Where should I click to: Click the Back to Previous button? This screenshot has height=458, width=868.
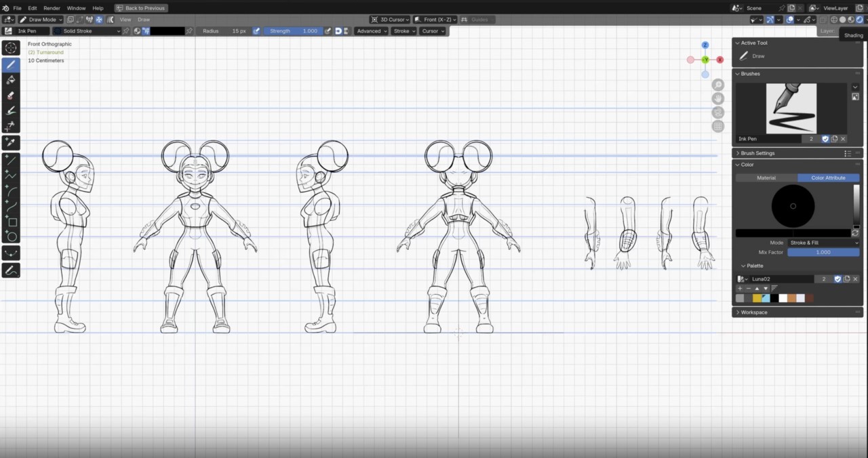tap(140, 8)
